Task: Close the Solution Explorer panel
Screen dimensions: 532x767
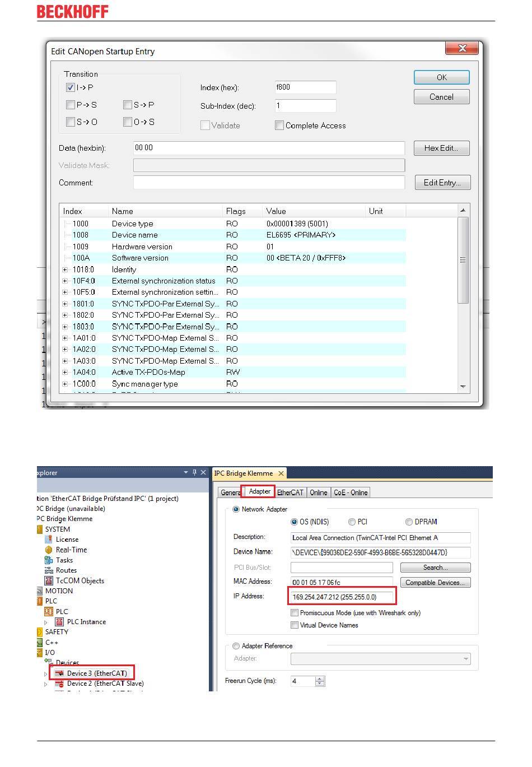Action: pyautogui.click(x=203, y=473)
